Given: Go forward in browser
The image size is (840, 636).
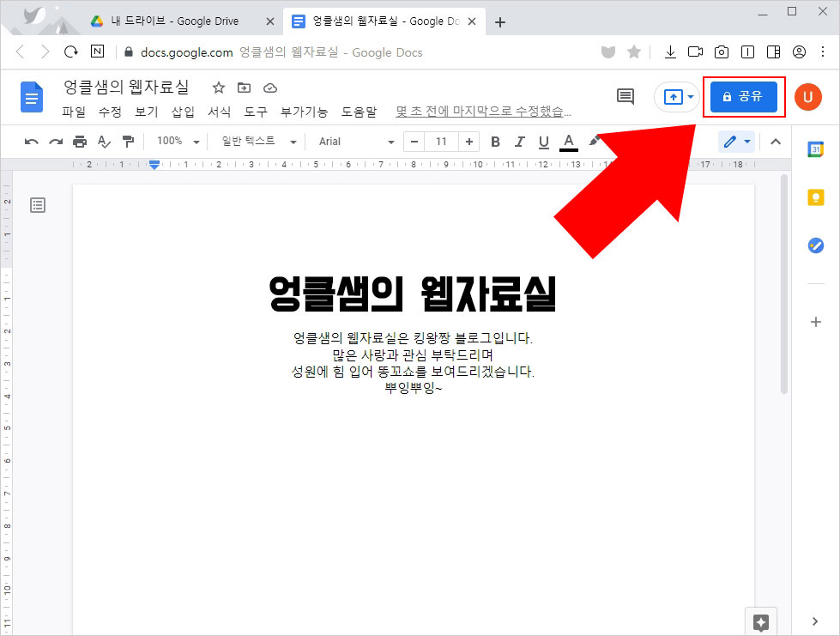Looking at the screenshot, I should tap(45, 52).
